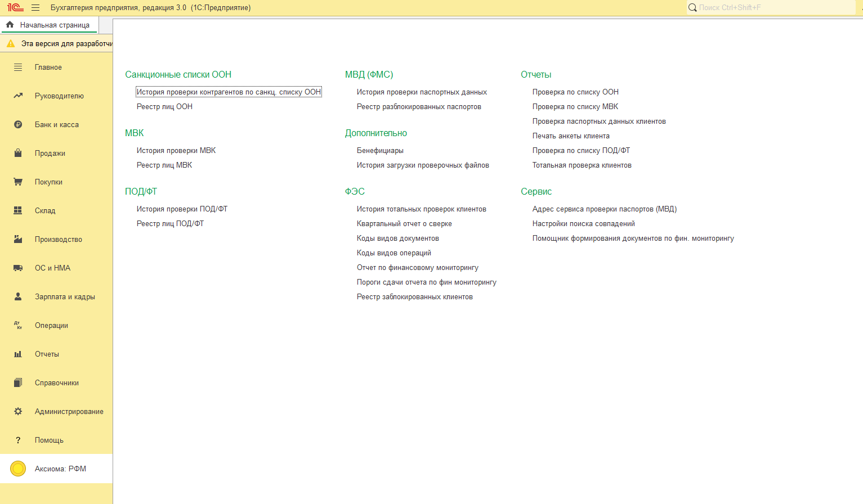This screenshot has height=504, width=863.
Task: Open Проверка по списку ООН report
Action: [575, 92]
